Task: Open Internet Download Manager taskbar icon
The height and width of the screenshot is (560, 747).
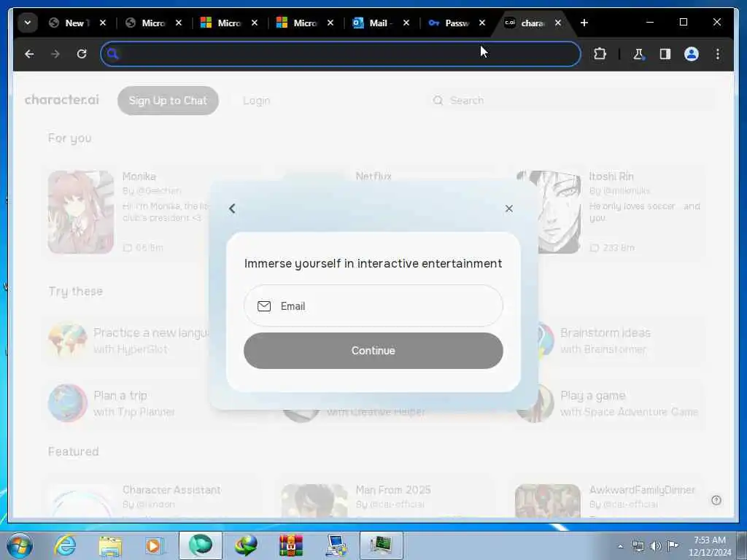Action: point(246,545)
